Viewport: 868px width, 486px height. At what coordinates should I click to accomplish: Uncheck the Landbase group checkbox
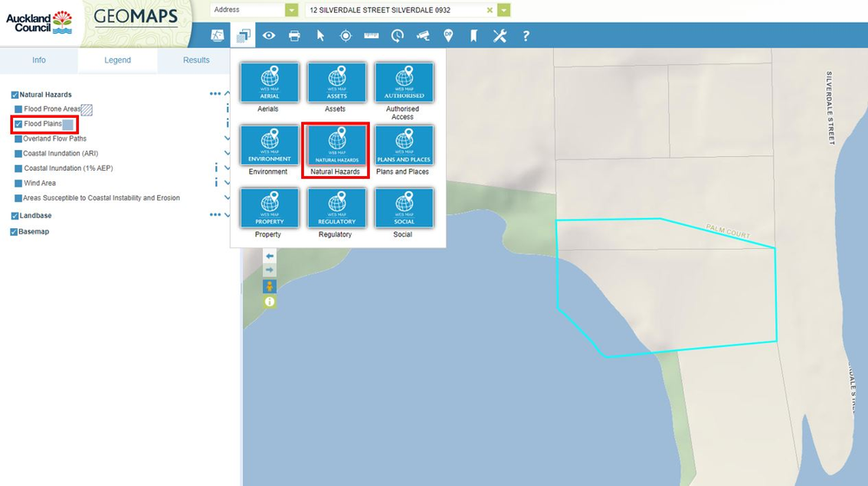tap(15, 216)
